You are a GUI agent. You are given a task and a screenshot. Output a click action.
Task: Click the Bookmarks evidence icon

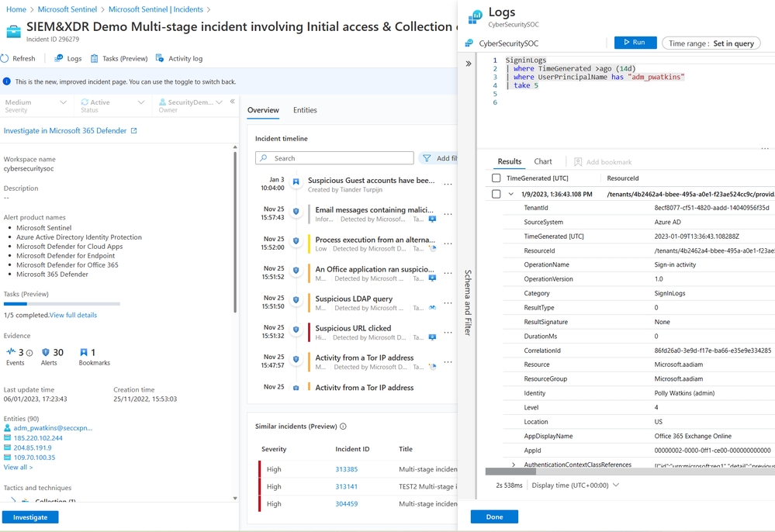[x=84, y=352]
